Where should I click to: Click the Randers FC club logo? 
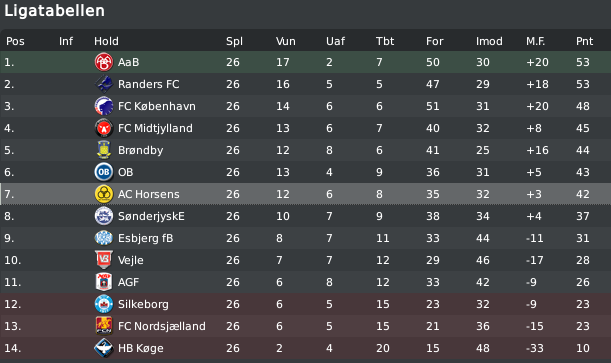click(104, 84)
